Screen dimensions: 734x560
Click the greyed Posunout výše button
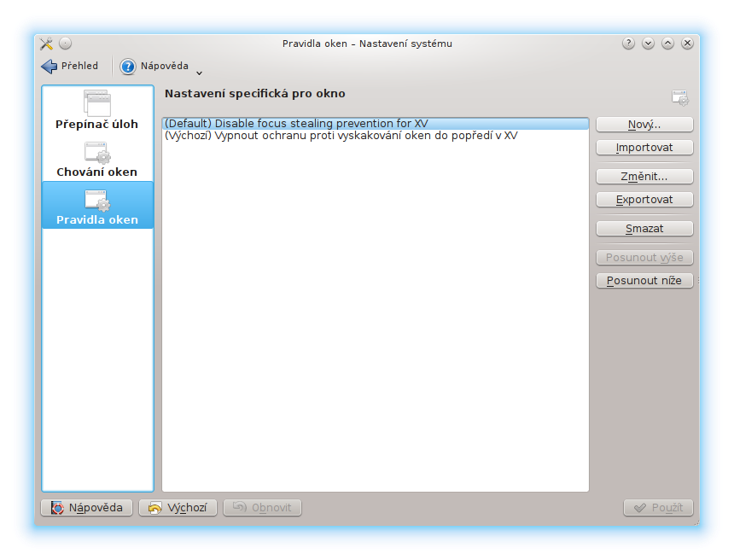click(x=644, y=258)
